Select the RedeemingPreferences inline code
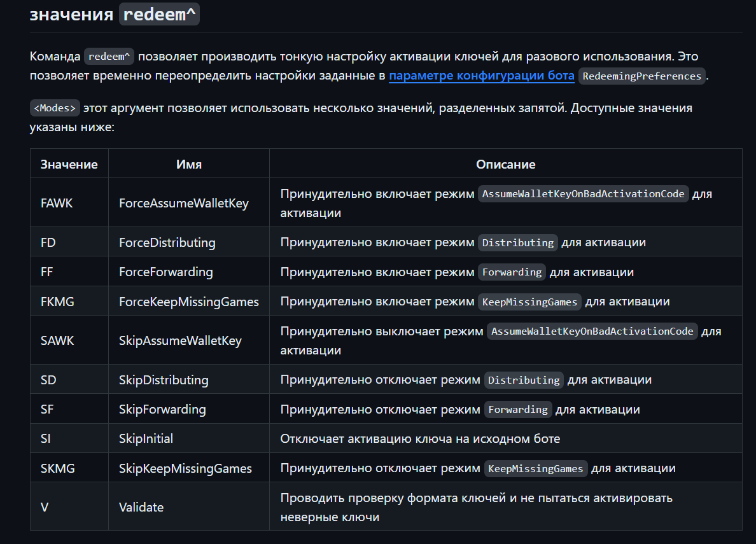 [641, 76]
